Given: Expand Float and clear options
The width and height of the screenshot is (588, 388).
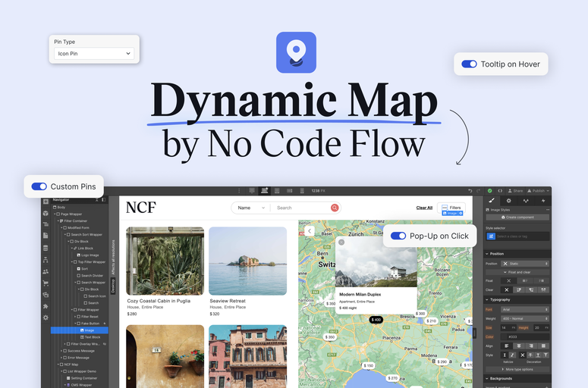Looking at the screenshot, I should point(517,272).
